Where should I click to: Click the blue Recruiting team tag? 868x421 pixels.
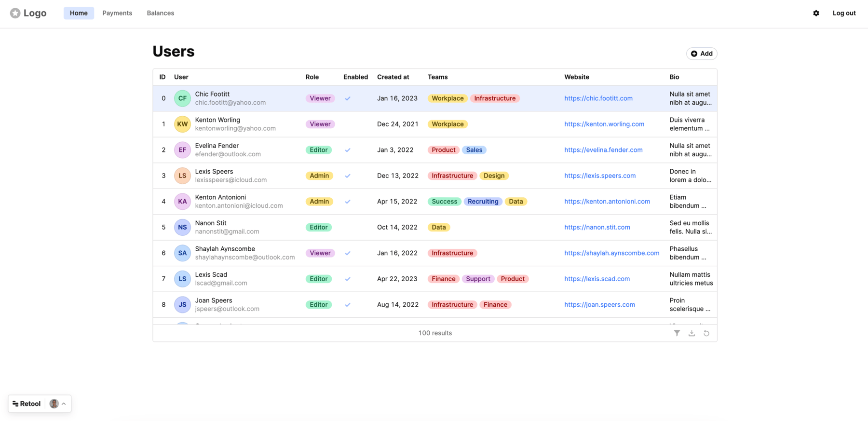click(483, 202)
